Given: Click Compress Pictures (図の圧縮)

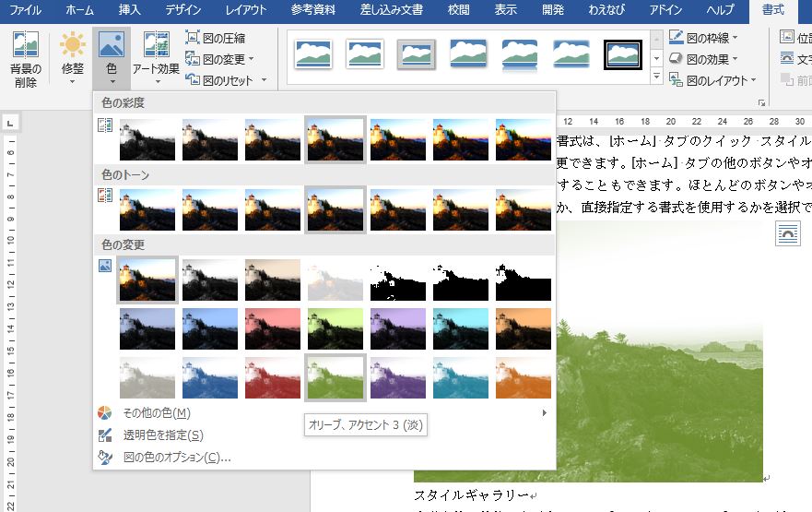Looking at the screenshot, I should 216,38.
